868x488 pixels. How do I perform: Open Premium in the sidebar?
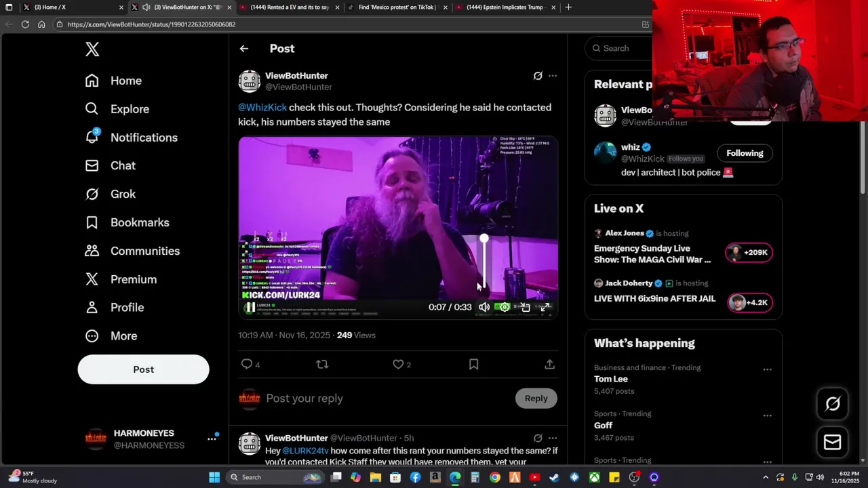[x=120, y=279]
